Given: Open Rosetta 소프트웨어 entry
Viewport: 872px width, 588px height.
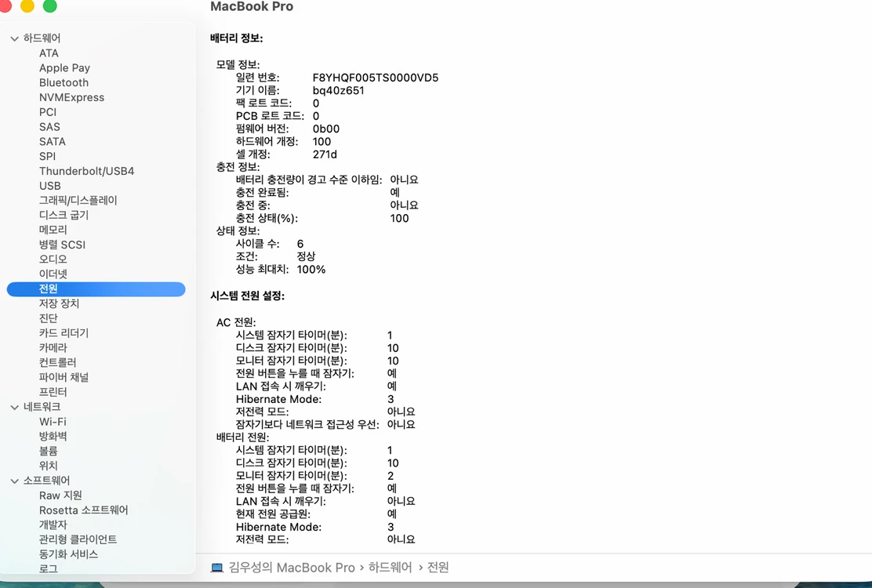Looking at the screenshot, I should (x=83, y=510).
